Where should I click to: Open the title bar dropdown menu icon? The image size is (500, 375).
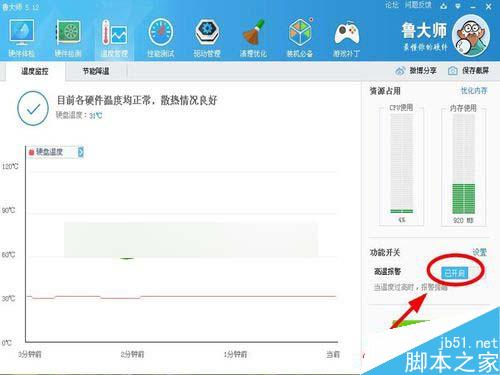click(458, 6)
